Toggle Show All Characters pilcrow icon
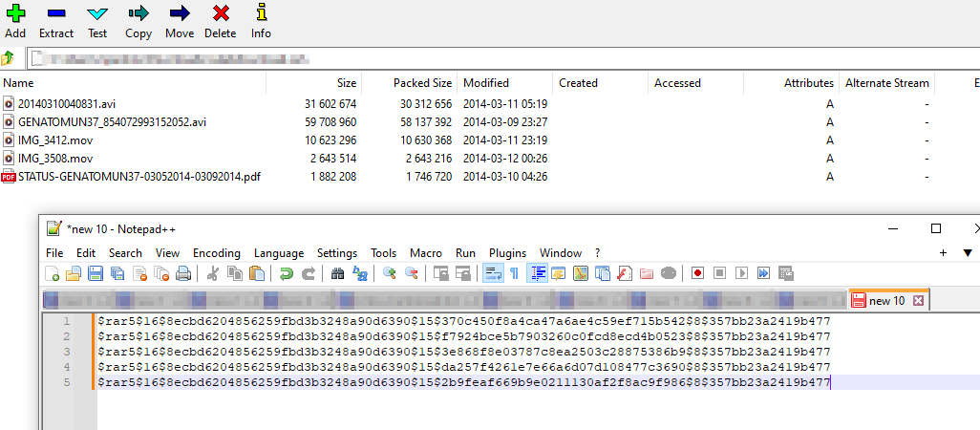The image size is (980, 430). click(515, 273)
